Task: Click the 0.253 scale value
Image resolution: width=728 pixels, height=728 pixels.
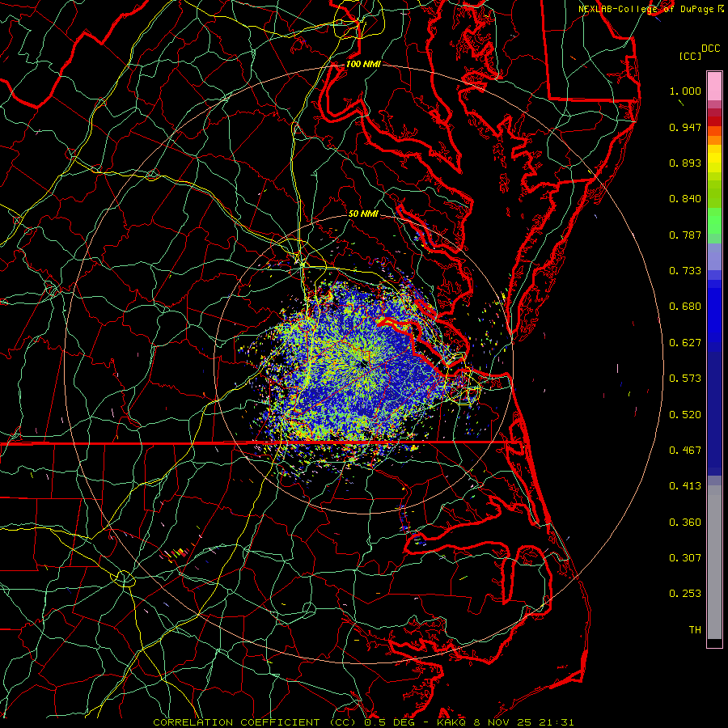Action: tap(685, 594)
